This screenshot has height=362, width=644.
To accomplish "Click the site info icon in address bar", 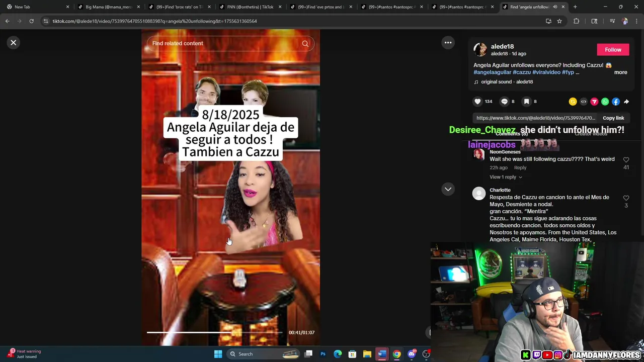I will (46, 21).
